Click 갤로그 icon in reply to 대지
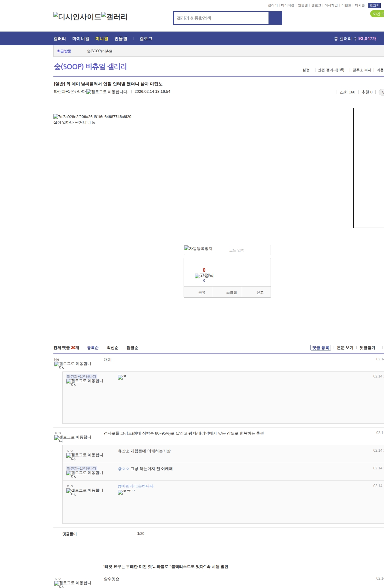This screenshot has height=588, width=384. (x=85, y=382)
